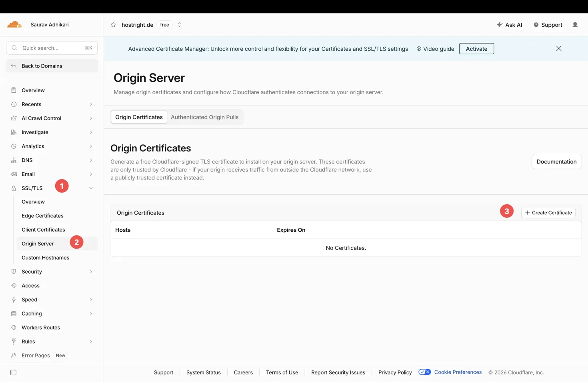This screenshot has height=382, width=588.
Task: Click the Email envelope icon
Action: point(14,174)
